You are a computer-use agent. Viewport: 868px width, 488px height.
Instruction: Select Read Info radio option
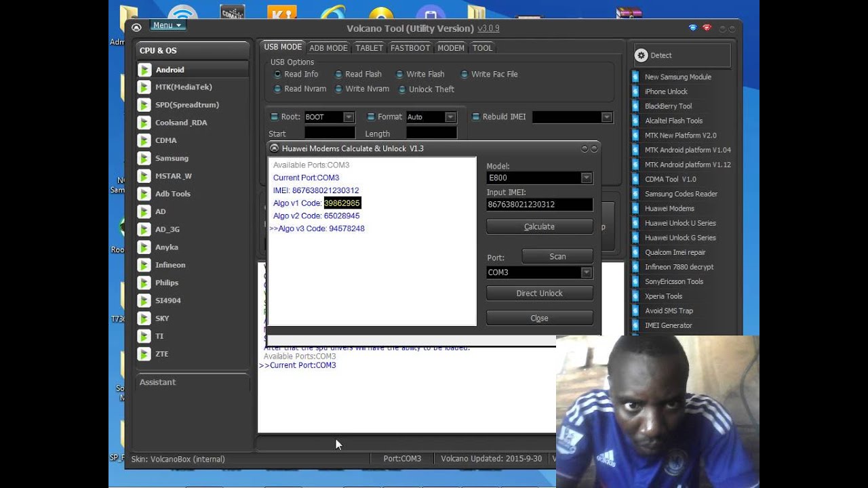coord(296,75)
